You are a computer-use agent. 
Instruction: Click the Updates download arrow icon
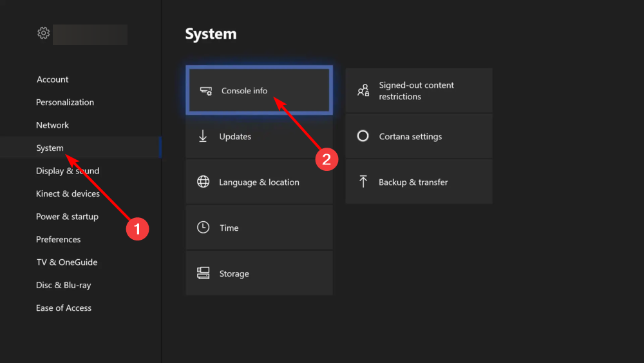(203, 136)
